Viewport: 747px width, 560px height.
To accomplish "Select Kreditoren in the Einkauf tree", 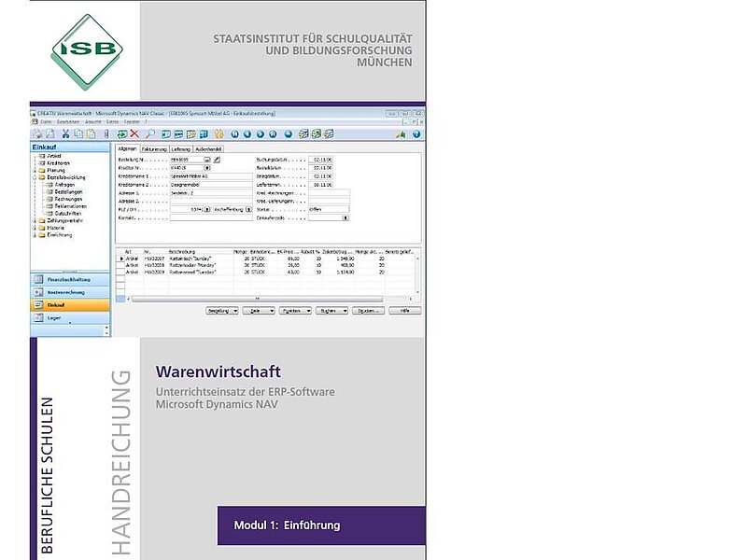I will pos(58,163).
